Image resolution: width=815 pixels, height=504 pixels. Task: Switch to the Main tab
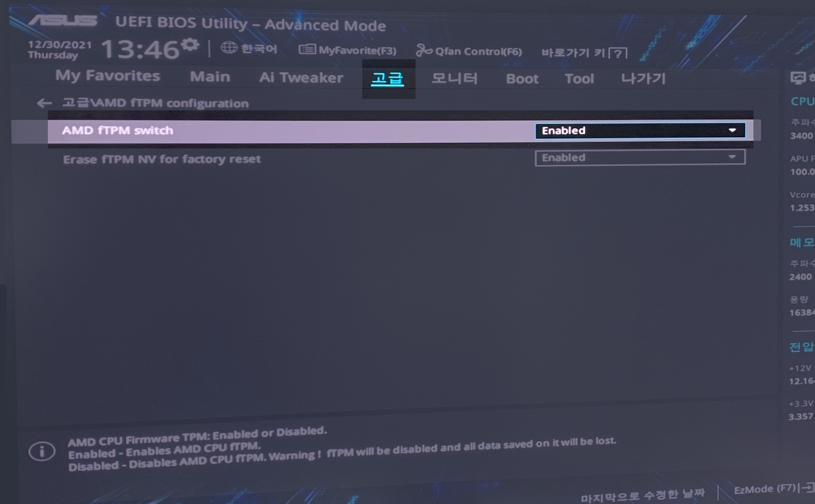click(210, 77)
